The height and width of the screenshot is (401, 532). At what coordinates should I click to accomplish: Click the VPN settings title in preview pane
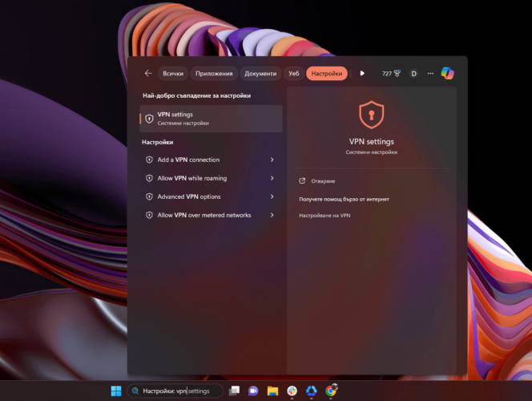click(372, 142)
